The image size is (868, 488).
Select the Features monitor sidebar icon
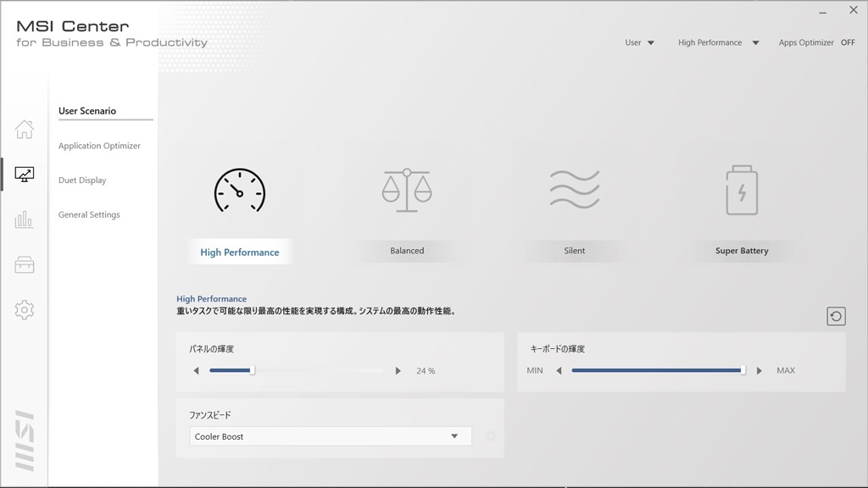(25, 175)
